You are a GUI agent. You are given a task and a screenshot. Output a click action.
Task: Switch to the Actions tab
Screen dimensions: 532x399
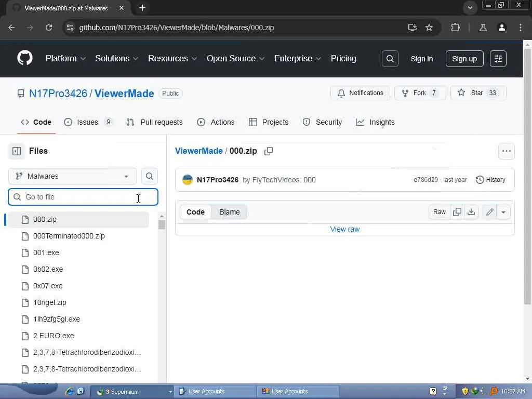click(216, 122)
